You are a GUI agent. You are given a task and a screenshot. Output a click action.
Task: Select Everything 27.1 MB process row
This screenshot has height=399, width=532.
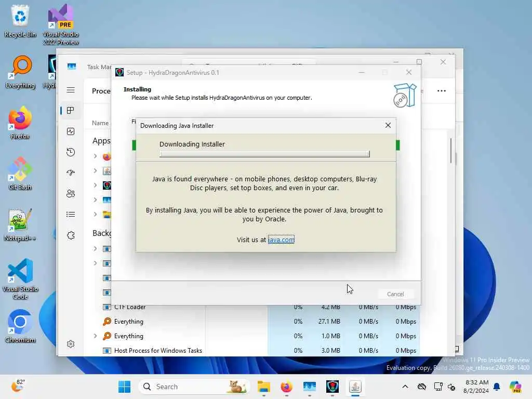click(255, 321)
